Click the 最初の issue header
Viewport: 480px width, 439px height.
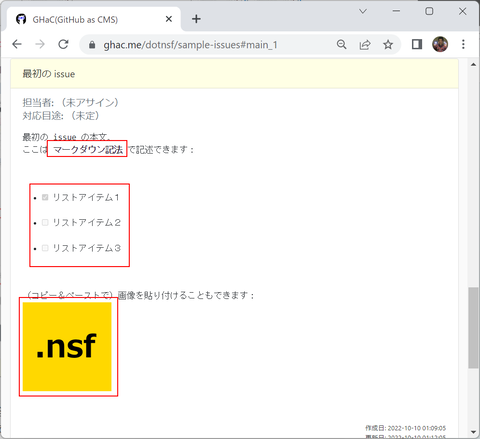[x=235, y=74]
